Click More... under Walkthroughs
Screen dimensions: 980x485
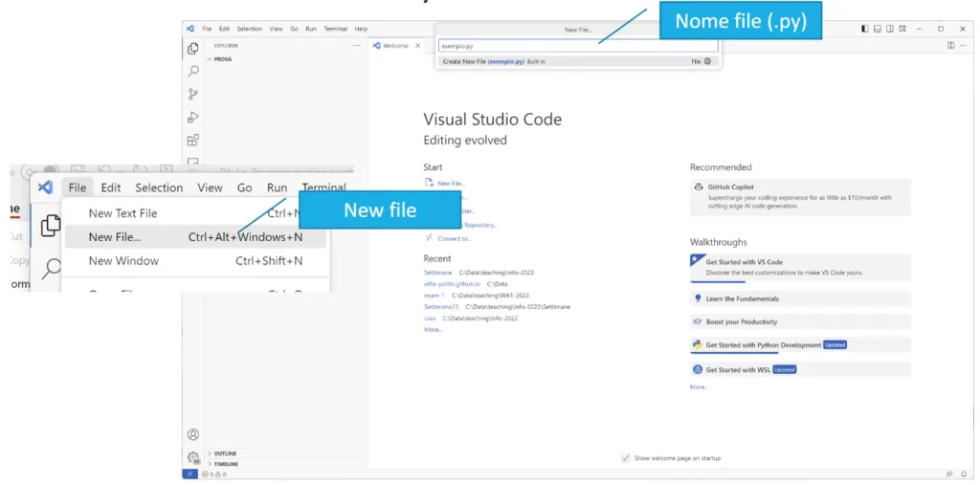[699, 386]
